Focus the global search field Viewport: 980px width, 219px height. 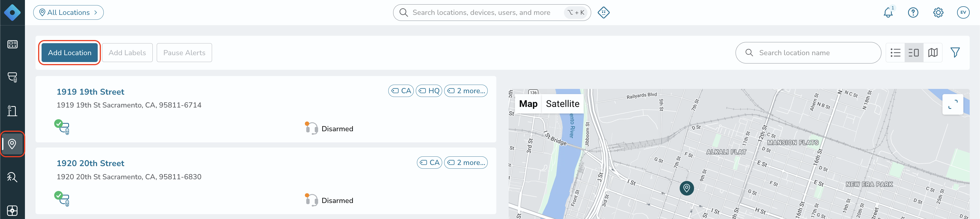491,13
